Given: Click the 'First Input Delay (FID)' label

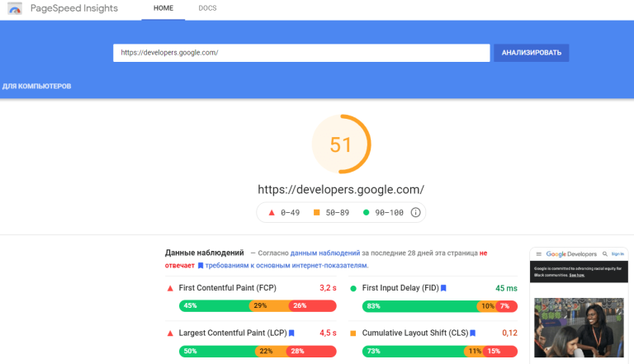Looking at the screenshot, I should 400,288.
